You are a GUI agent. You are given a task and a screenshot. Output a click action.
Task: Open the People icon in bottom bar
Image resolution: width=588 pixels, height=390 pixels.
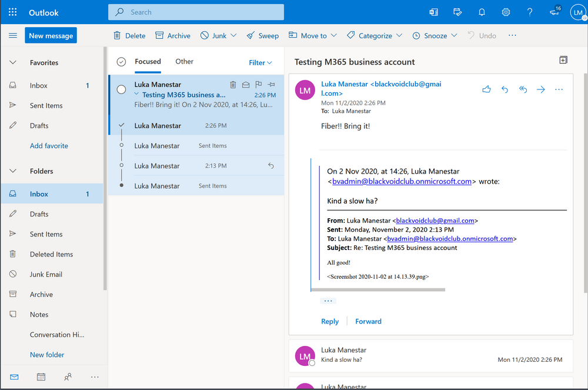click(68, 376)
